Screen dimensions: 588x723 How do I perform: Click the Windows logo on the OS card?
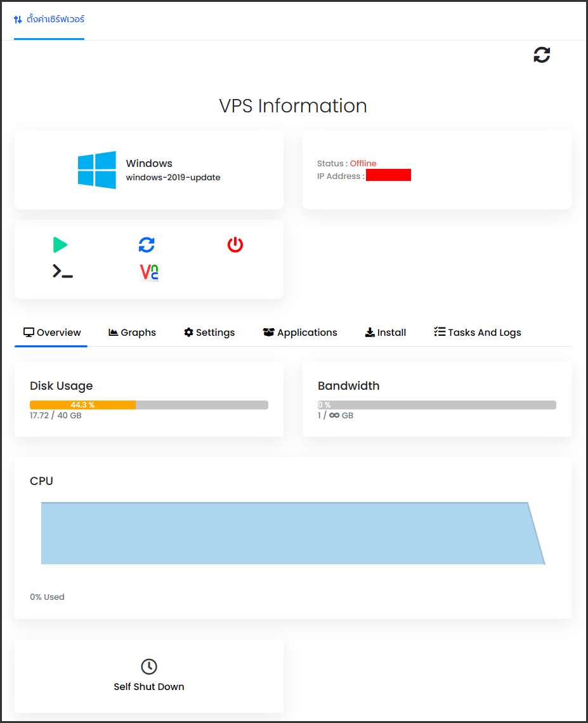[96, 169]
